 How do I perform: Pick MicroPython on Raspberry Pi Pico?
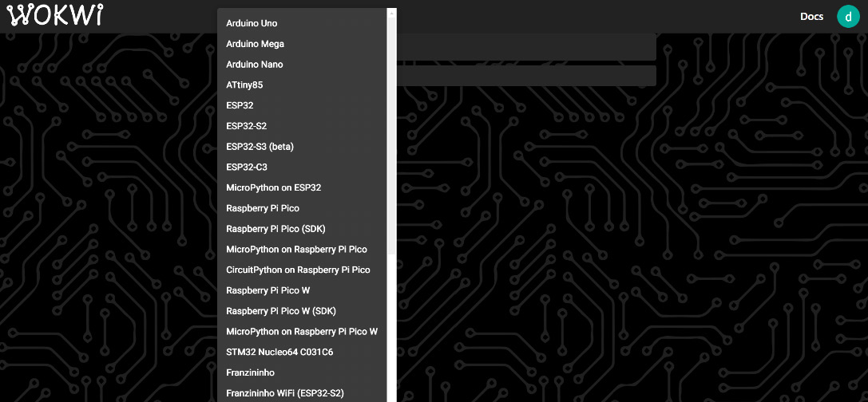click(303, 250)
